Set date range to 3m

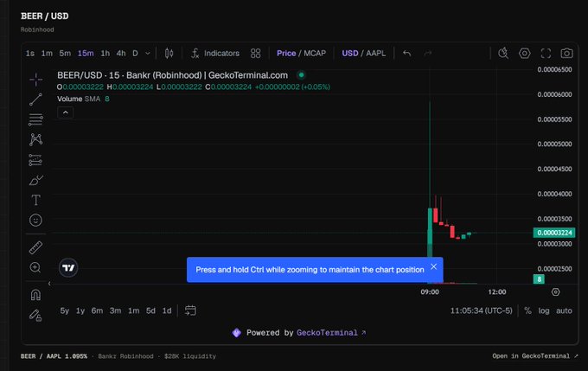[x=116, y=310]
